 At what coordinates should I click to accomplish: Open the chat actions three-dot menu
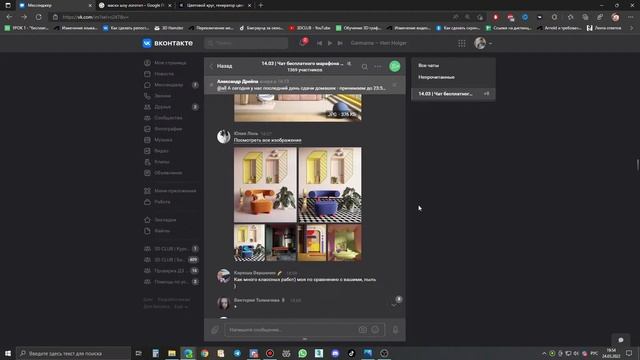coord(378,67)
